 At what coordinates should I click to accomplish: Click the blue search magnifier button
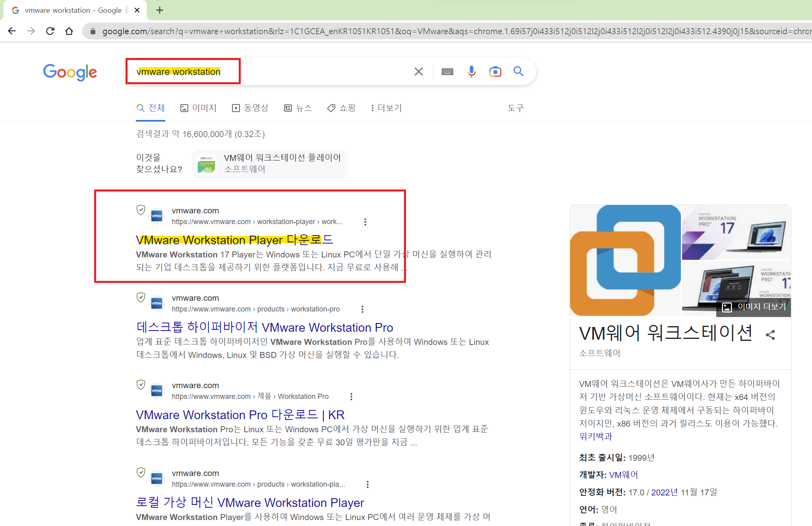518,72
